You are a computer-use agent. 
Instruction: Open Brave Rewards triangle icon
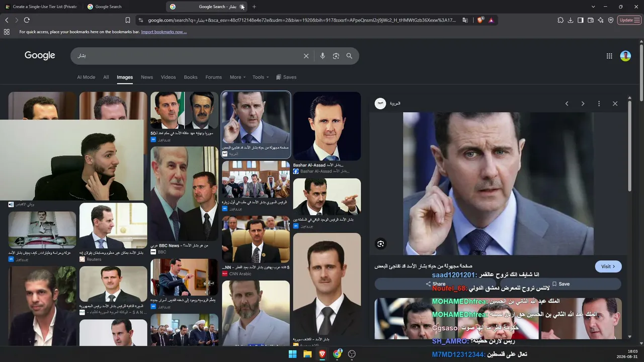(491, 20)
